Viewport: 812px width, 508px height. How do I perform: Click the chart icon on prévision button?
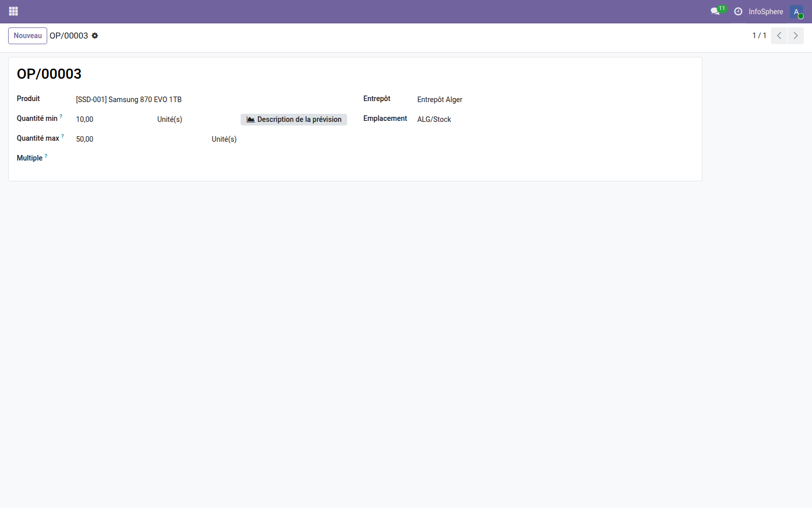tap(250, 119)
